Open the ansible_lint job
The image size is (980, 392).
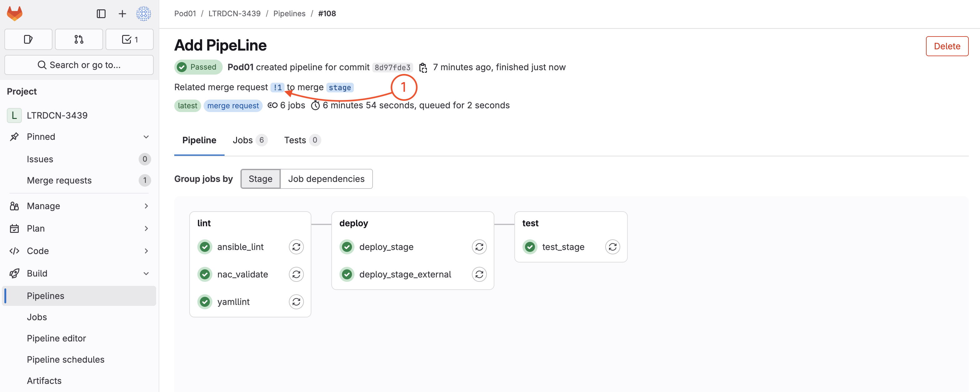tap(240, 247)
